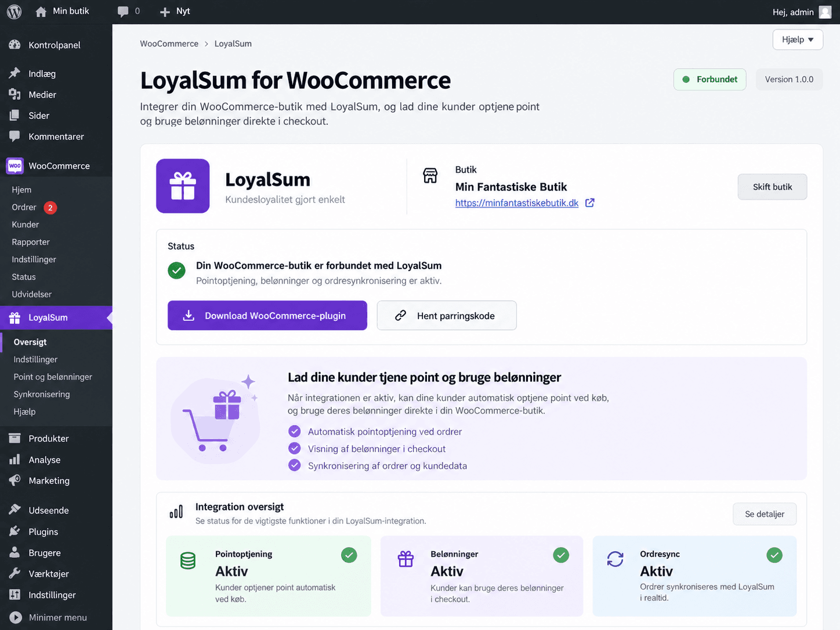Click the Nyt plus icon
Image resolution: width=840 pixels, height=630 pixels.
click(165, 12)
